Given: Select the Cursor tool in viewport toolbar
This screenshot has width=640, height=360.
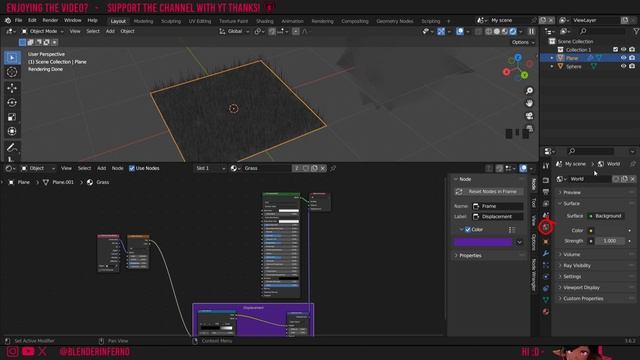Looking at the screenshot, I should point(12,72).
